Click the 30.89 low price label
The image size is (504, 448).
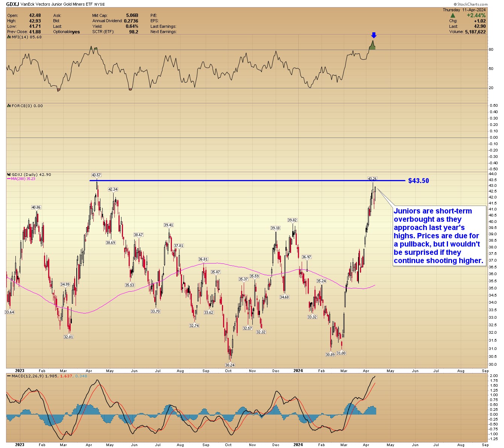pos(330,355)
